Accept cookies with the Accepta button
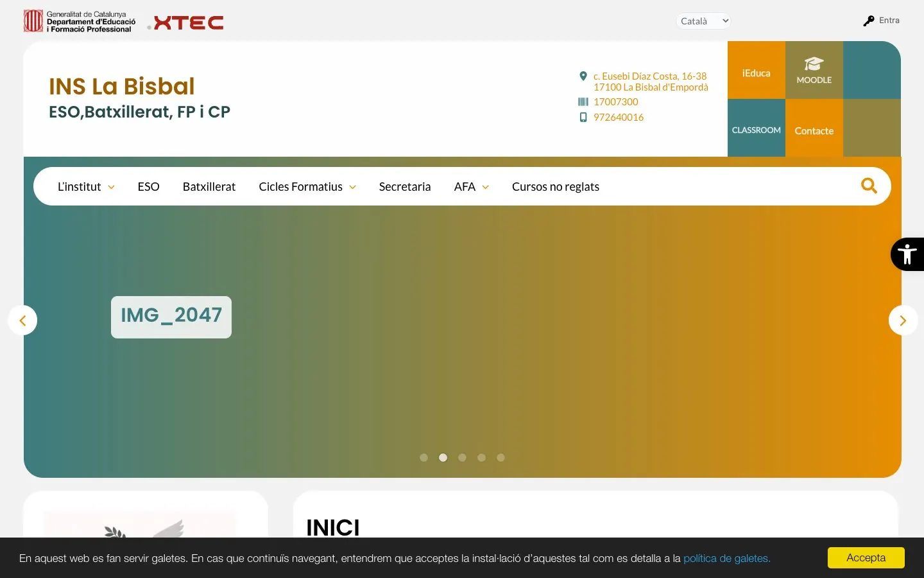Screen dimensions: 924x578 [x=866, y=557]
